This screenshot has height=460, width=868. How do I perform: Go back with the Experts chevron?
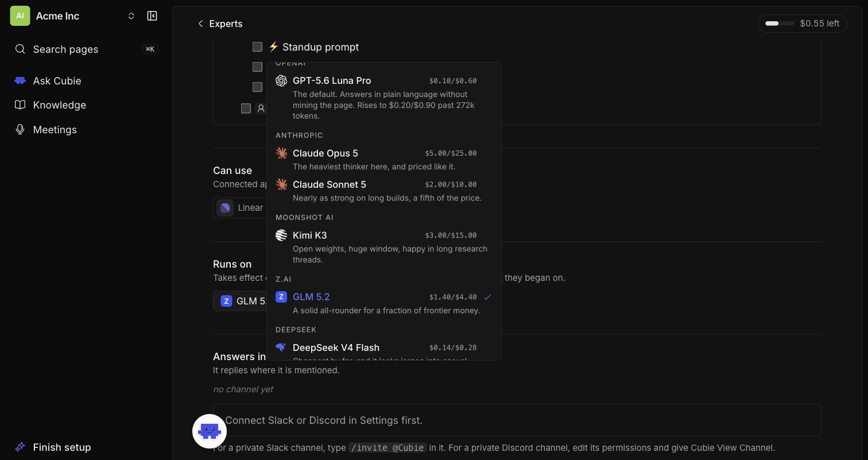200,24
